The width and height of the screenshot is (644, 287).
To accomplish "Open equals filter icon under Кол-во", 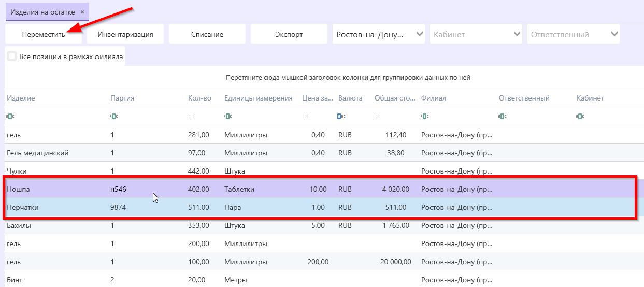I will (191, 117).
